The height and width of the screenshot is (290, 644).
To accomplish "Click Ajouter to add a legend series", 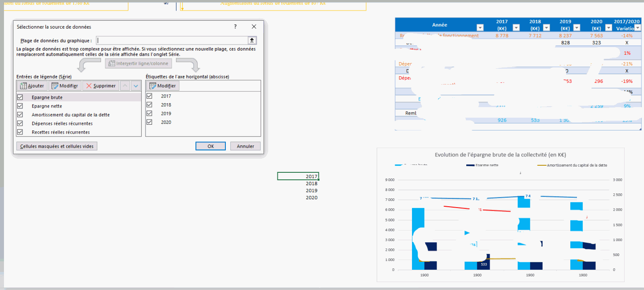I will pos(32,86).
